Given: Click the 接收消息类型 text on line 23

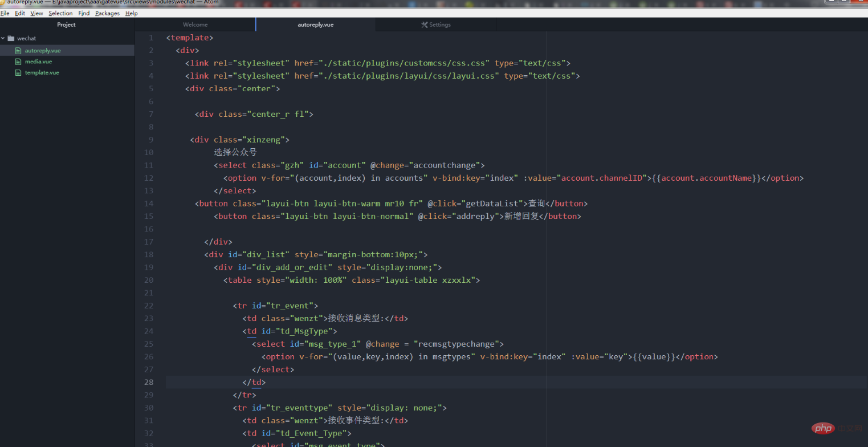Looking at the screenshot, I should pos(354,318).
